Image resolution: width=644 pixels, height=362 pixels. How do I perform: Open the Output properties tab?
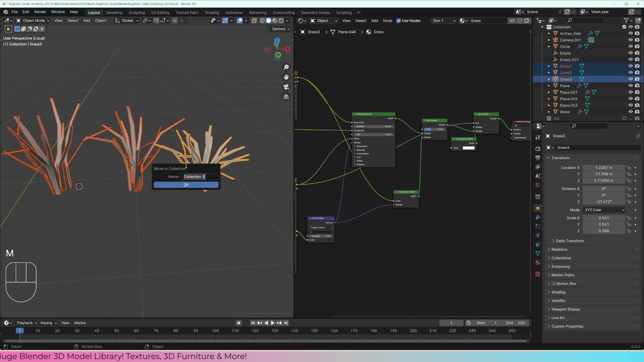click(538, 158)
